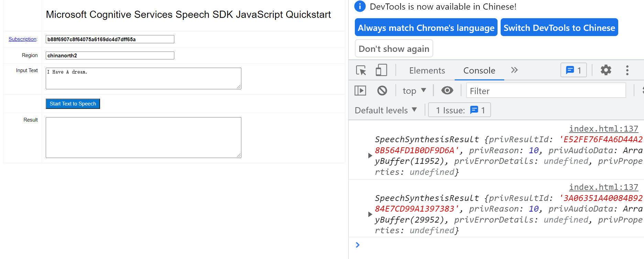
Task: Expand first SpeechSynthesisResult object
Action: 370,156
